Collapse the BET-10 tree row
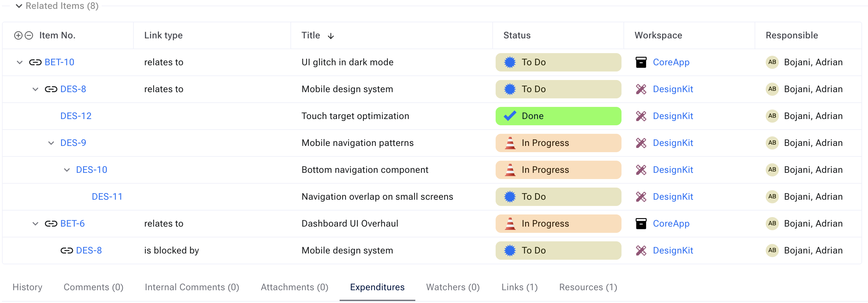This screenshot has height=303, width=868. 20,62
